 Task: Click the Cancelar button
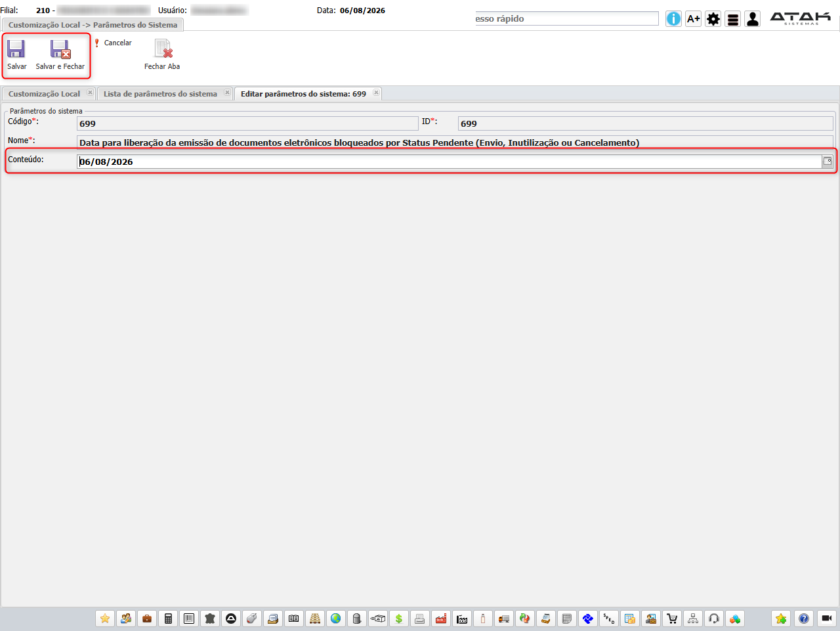pos(113,43)
